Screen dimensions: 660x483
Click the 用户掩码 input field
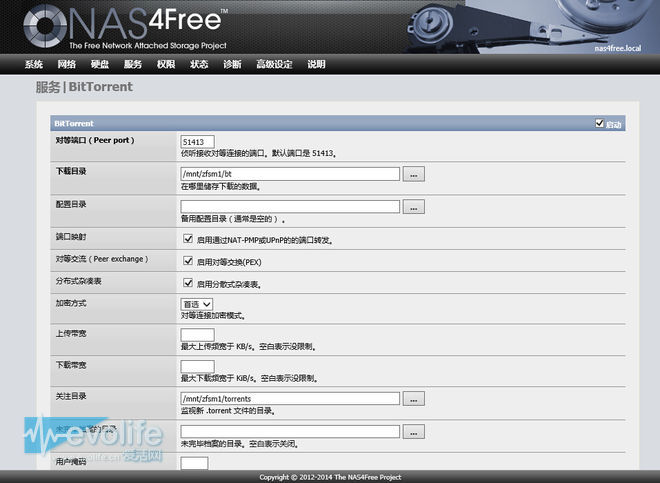pos(194,463)
